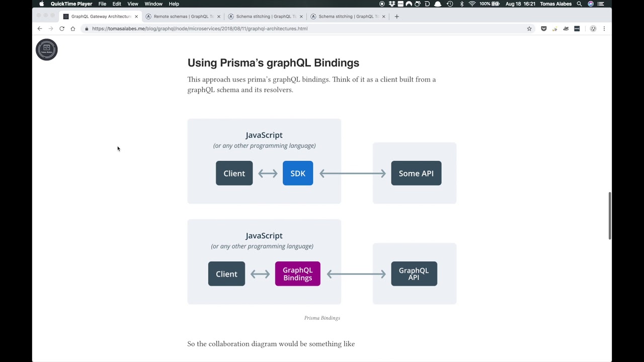Open the Chrome three-dot menu
This screenshot has height=362, width=644.
pos(604,29)
